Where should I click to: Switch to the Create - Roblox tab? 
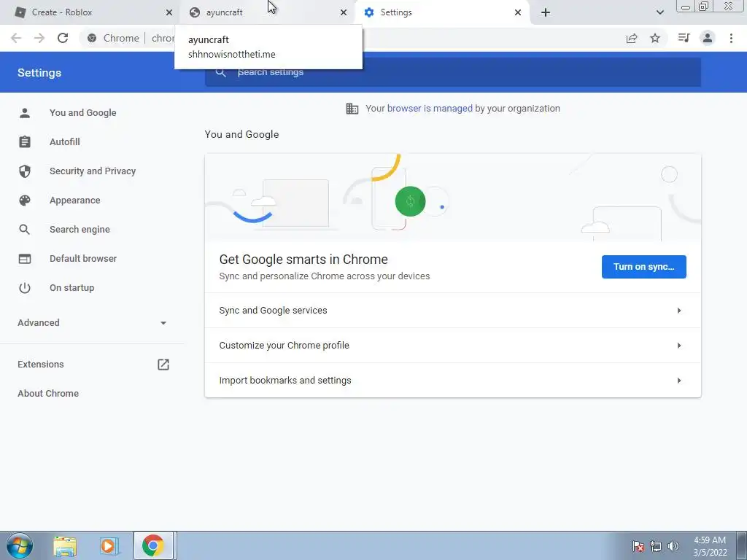(90, 12)
